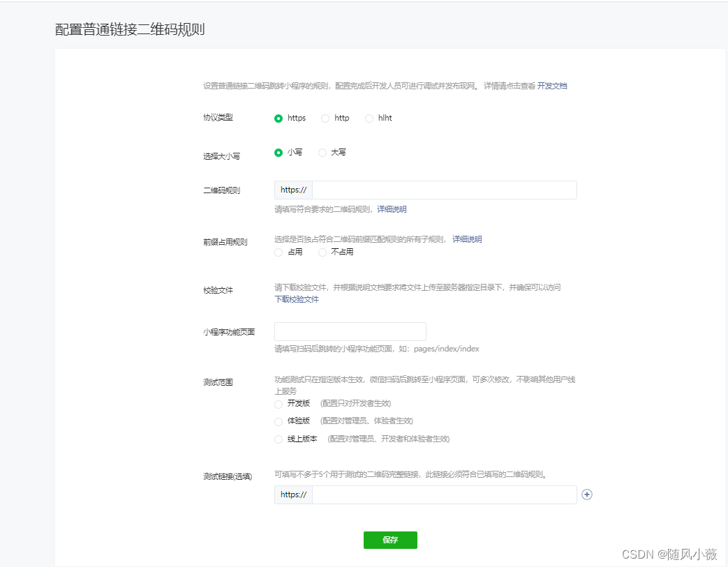Select the http protocol option
The width and height of the screenshot is (728, 567).
[324, 119]
